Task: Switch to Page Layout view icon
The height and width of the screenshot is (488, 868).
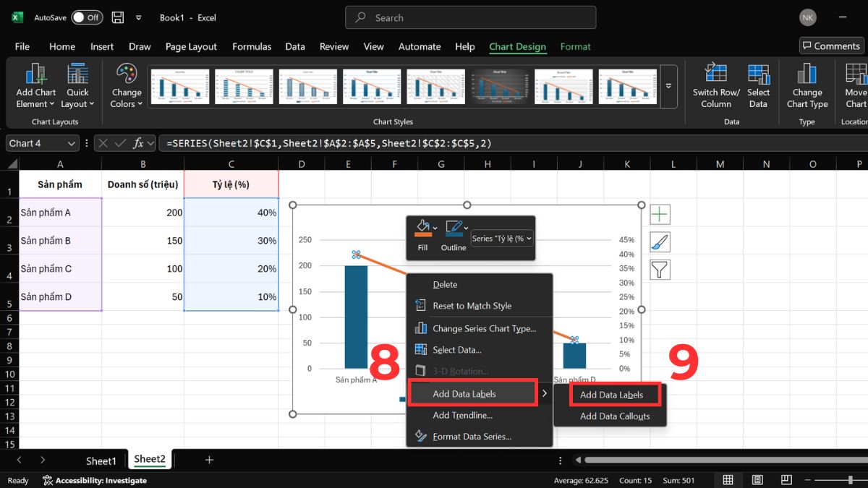Action: (757, 480)
